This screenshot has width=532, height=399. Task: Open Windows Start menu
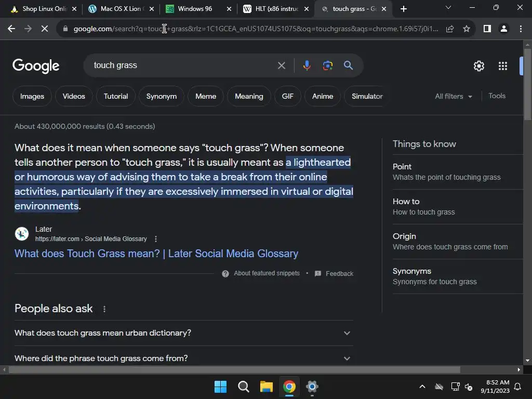pos(220,387)
